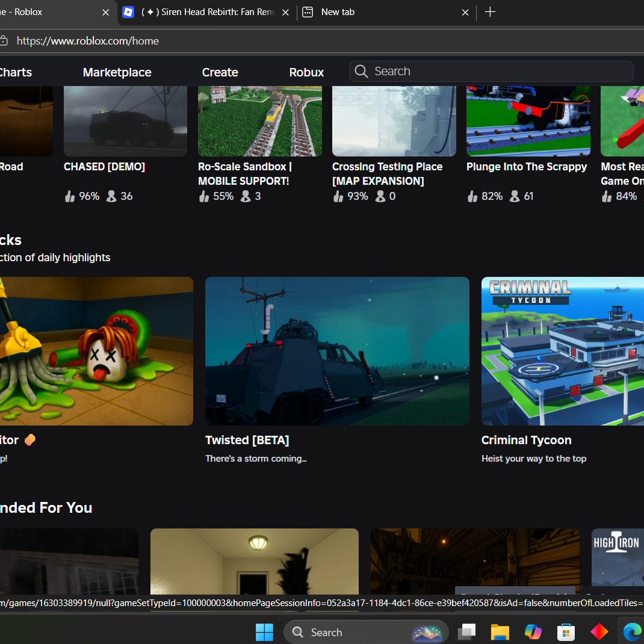Open the Robux page link
This screenshot has height=644, width=644.
pyautogui.click(x=306, y=72)
